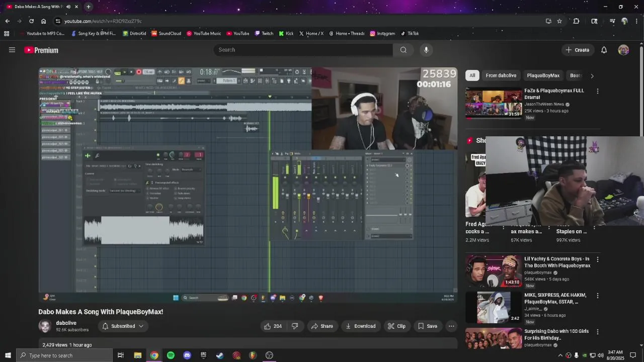
Task: Click the Windows search box on the taskbar
Action: click(x=64, y=355)
